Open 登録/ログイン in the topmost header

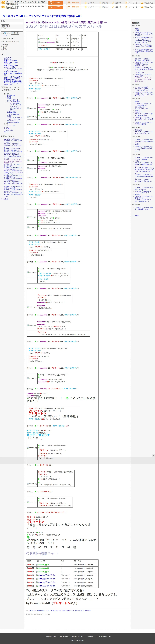pyautogui.click(x=147, y=3)
